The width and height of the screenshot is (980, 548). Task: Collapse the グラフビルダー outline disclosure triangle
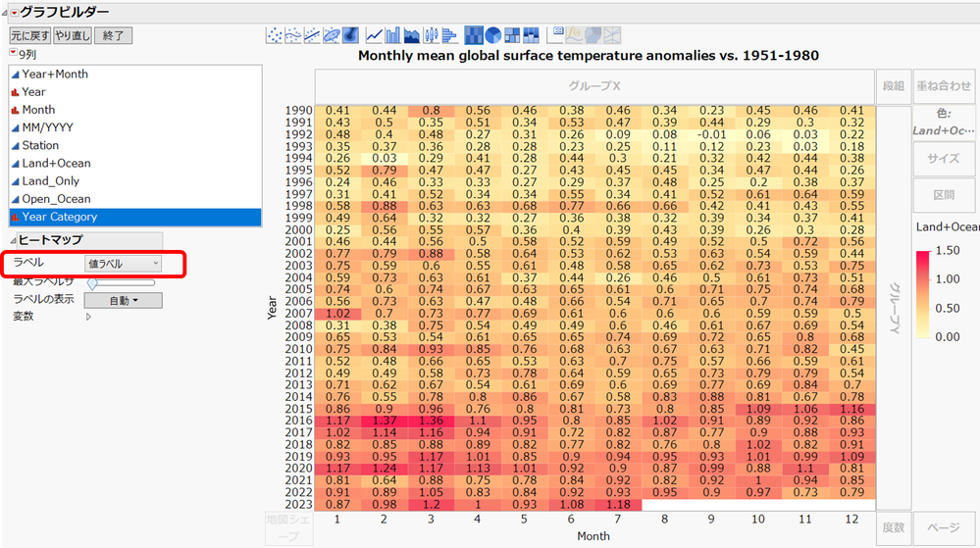click(5, 13)
